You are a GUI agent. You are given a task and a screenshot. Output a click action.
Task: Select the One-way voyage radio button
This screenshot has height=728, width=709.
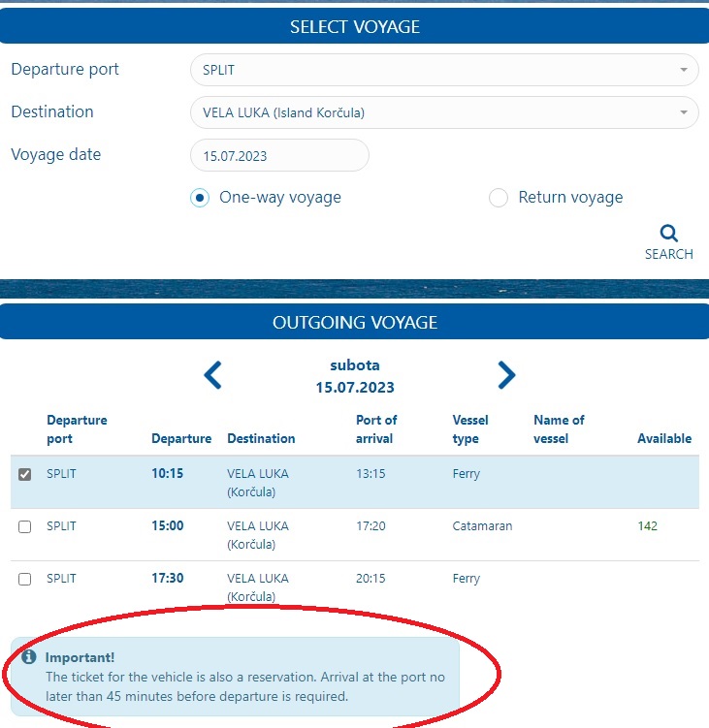[200, 198]
